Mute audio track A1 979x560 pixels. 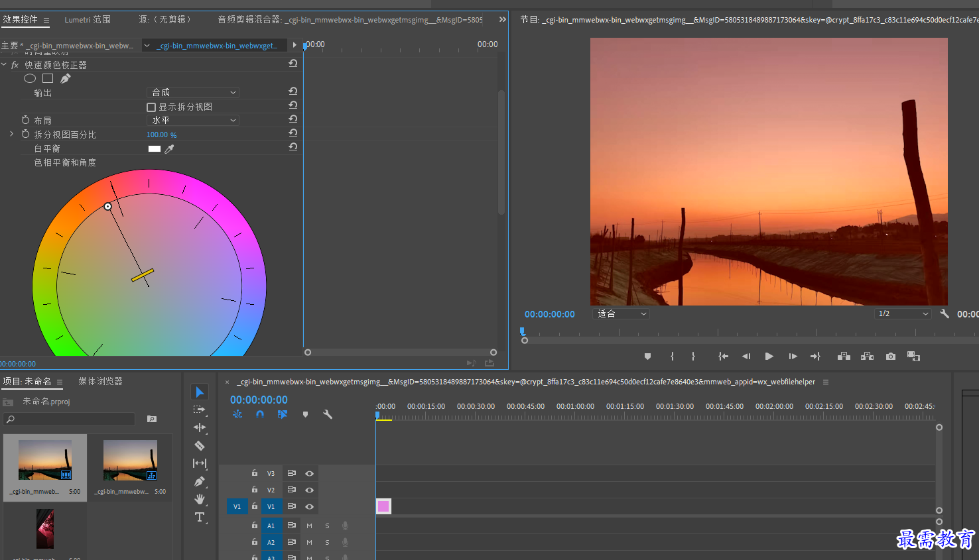pyautogui.click(x=309, y=526)
